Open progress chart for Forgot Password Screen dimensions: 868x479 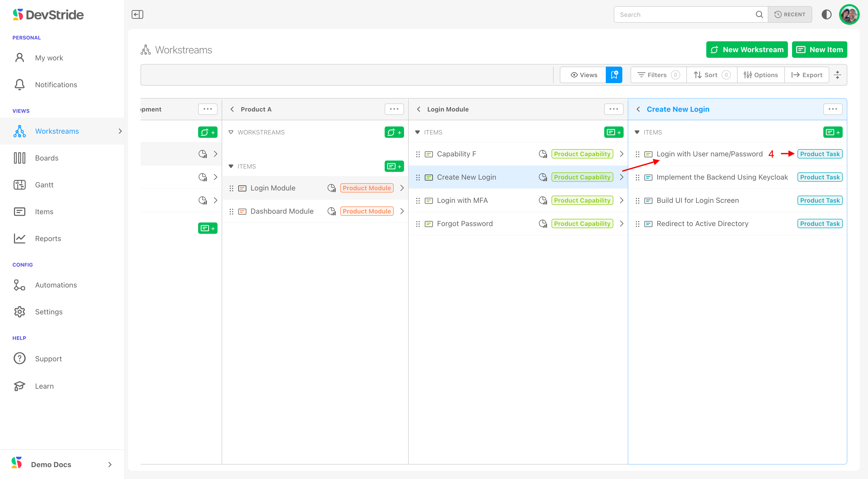tap(542, 223)
